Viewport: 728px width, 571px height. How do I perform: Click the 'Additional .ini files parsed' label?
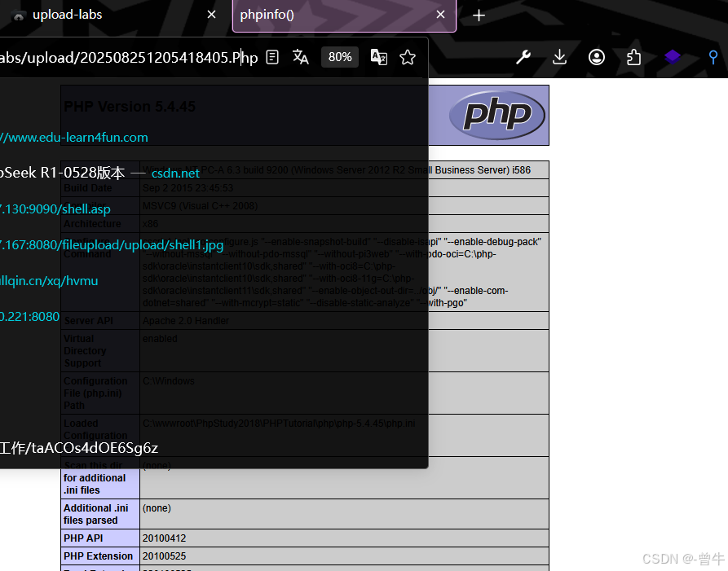point(96,514)
